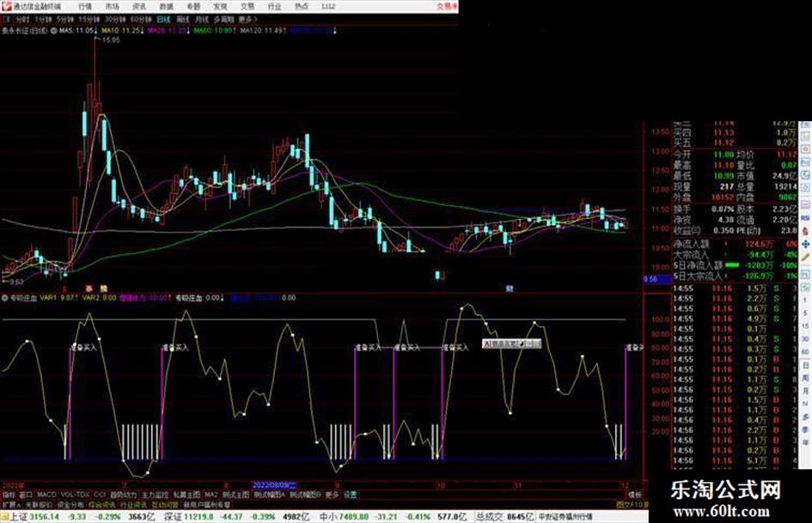Expand 更多 indicator list in bottom tabs
Screen dimensions: 812x523
(x=332, y=495)
